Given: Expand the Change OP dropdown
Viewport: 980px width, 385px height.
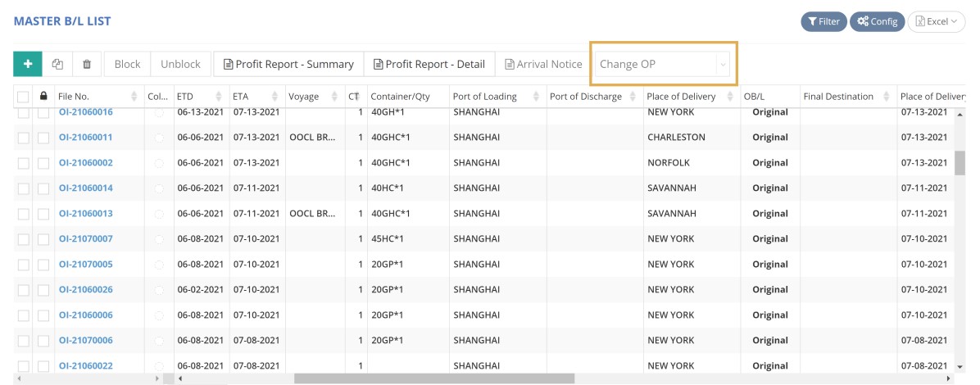Looking at the screenshot, I should pyautogui.click(x=722, y=64).
